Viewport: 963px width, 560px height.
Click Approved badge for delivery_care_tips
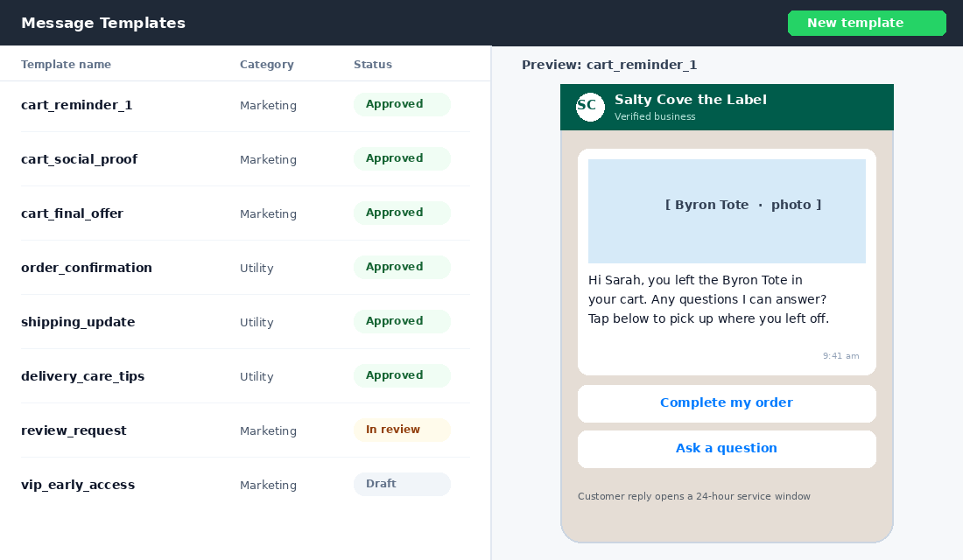click(402, 375)
